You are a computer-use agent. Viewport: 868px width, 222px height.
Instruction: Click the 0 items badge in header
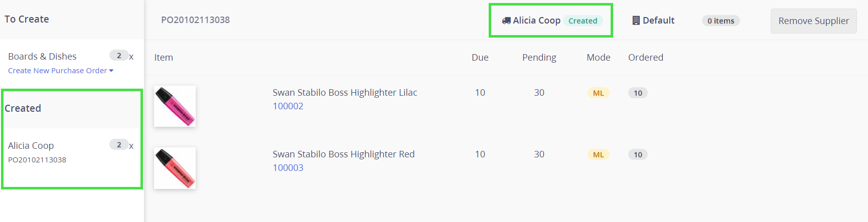tap(720, 21)
